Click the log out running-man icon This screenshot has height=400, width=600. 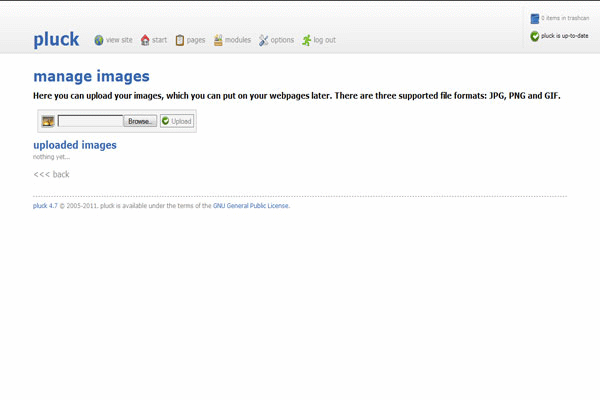(307, 40)
